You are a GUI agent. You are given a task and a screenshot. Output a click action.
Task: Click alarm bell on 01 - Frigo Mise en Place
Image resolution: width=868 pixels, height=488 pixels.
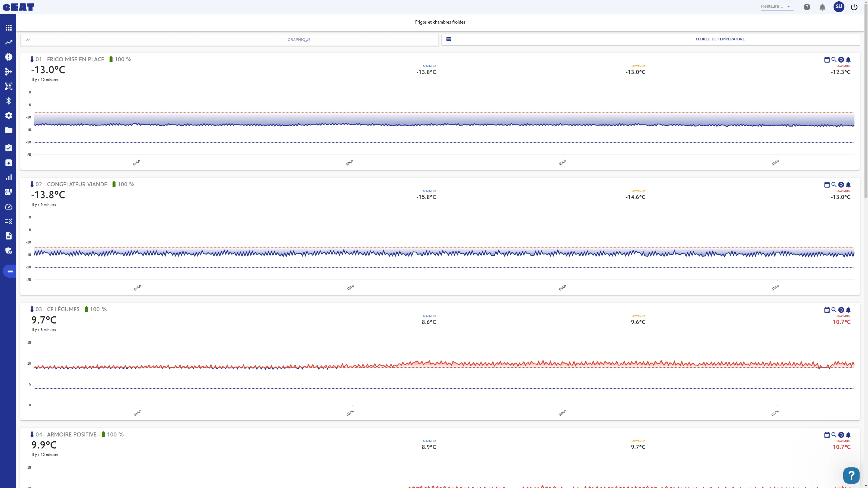tap(848, 60)
